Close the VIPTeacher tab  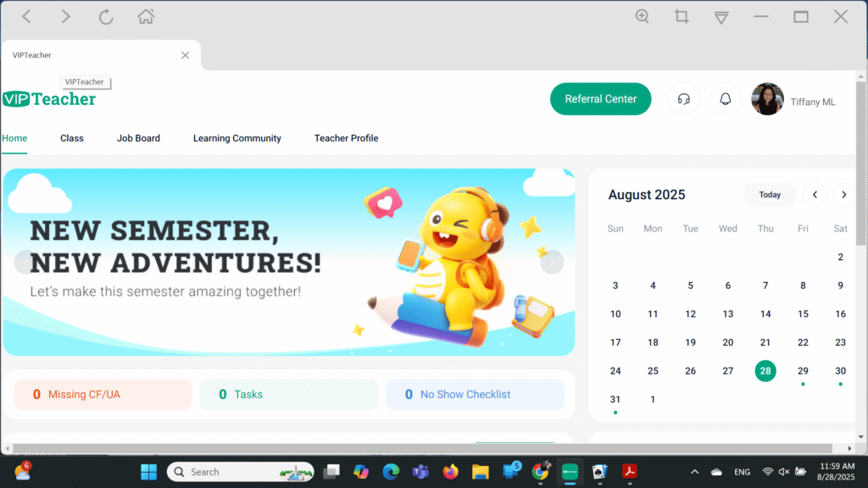tap(185, 55)
